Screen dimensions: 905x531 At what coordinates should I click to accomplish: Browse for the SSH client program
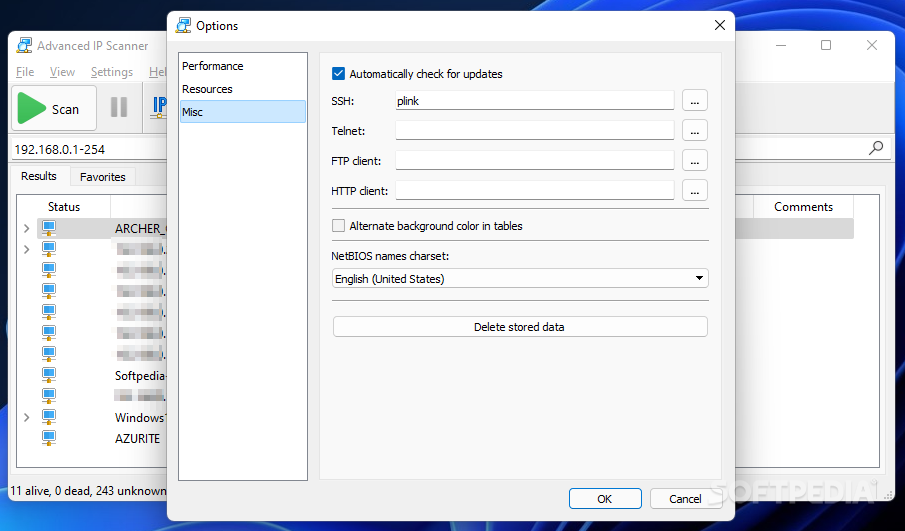click(x=695, y=100)
